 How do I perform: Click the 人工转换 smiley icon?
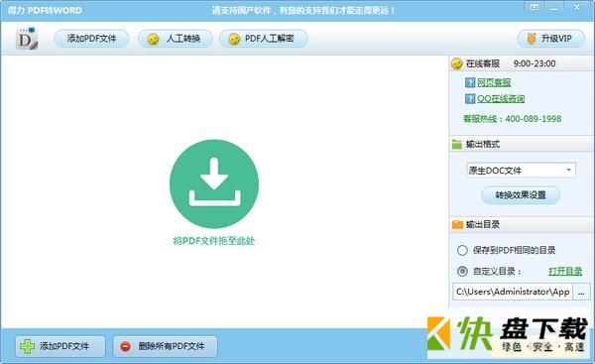154,39
